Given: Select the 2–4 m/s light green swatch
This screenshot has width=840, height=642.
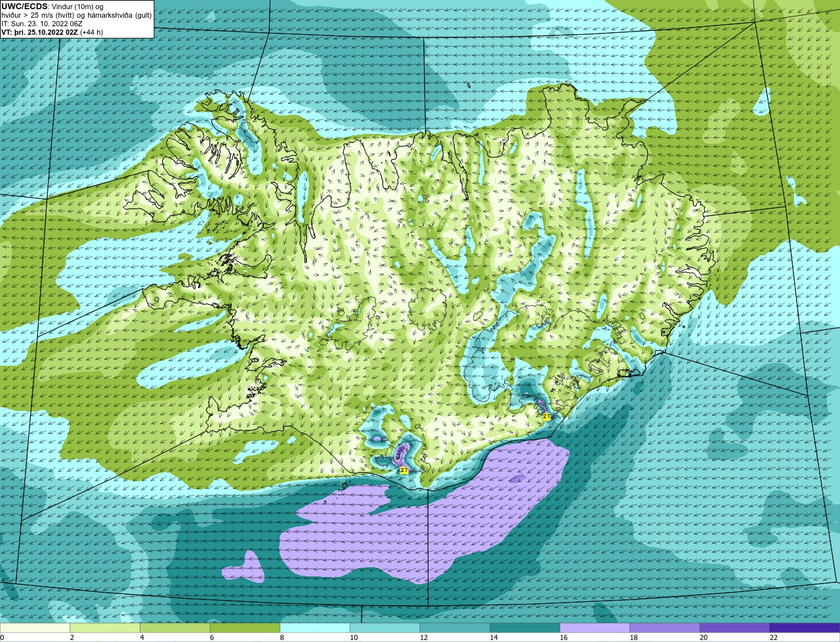Looking at the screenshot, I should click(105, 628).
